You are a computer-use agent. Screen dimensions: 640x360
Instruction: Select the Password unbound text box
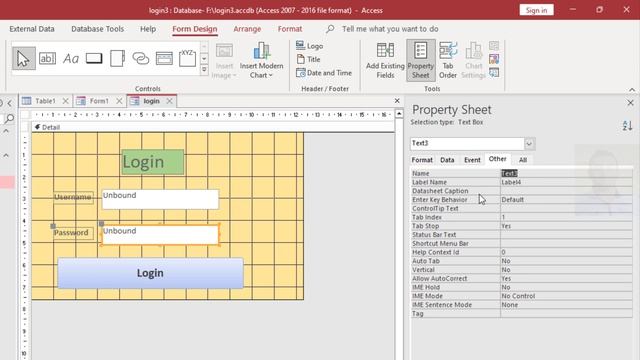(160, 235)
